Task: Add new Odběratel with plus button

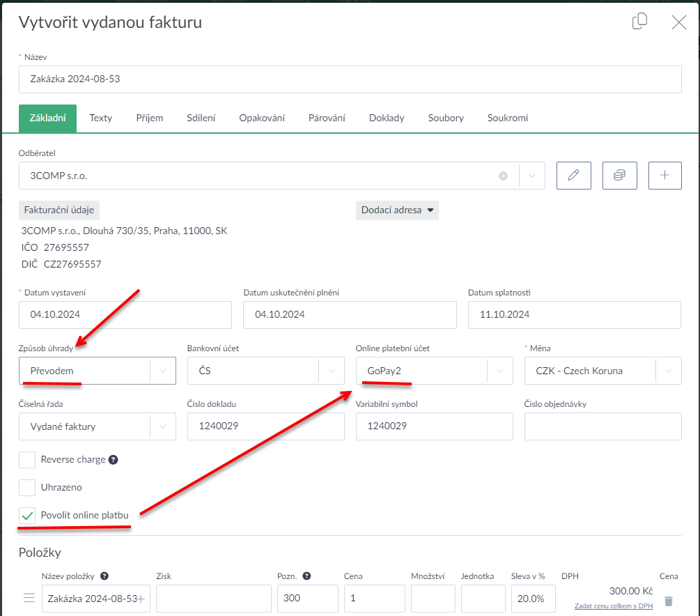Action: [x=664, y=176]
